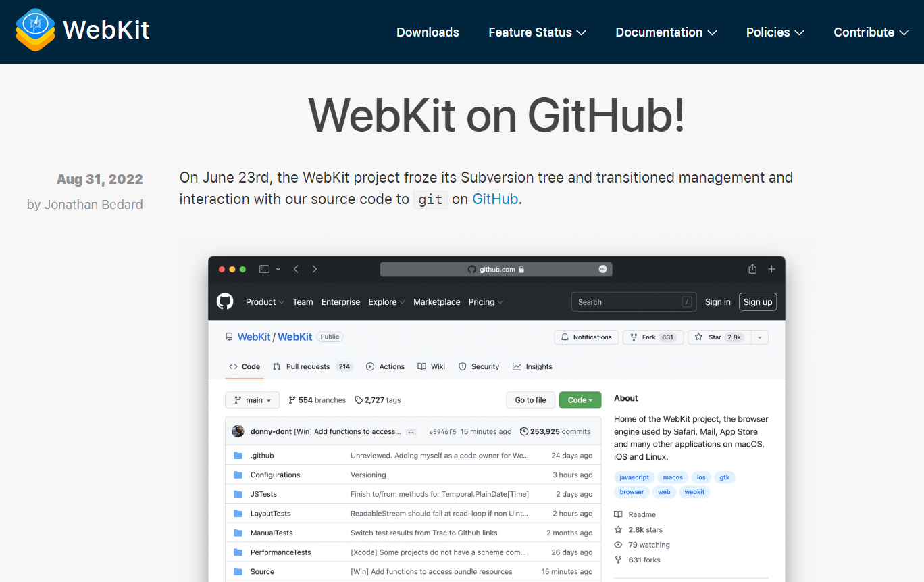Open the main branch selector dropdown
Screen dimensions: 924x582
coord(252,400)
